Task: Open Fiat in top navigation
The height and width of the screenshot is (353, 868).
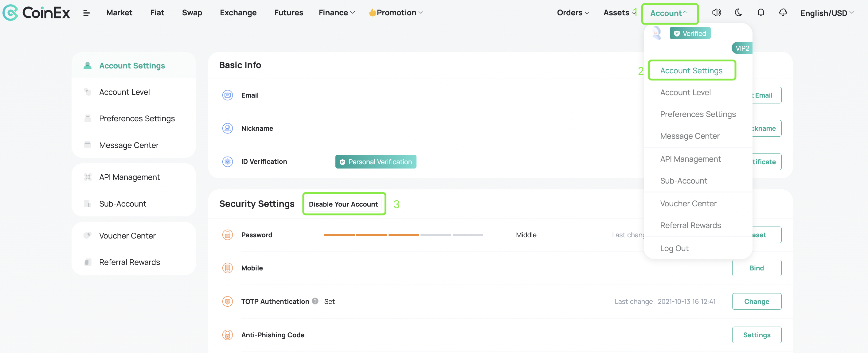Action: tap(157, 13)
